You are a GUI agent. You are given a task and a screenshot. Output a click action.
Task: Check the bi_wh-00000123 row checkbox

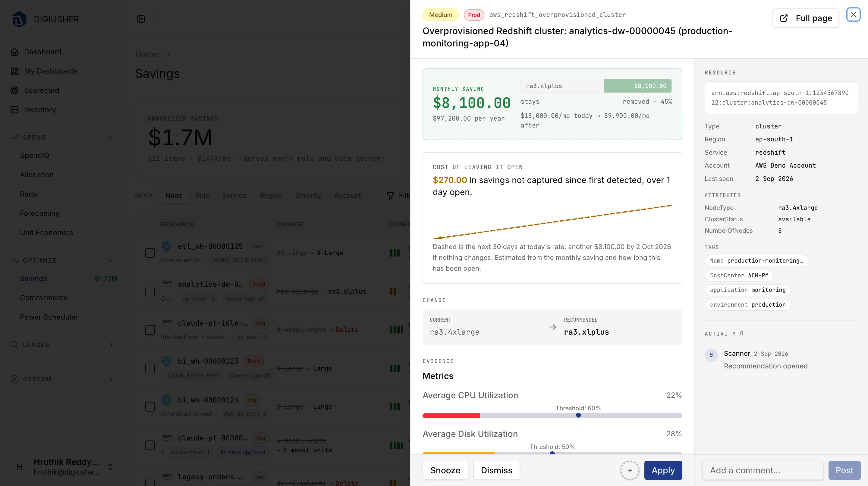click(150, 368)
